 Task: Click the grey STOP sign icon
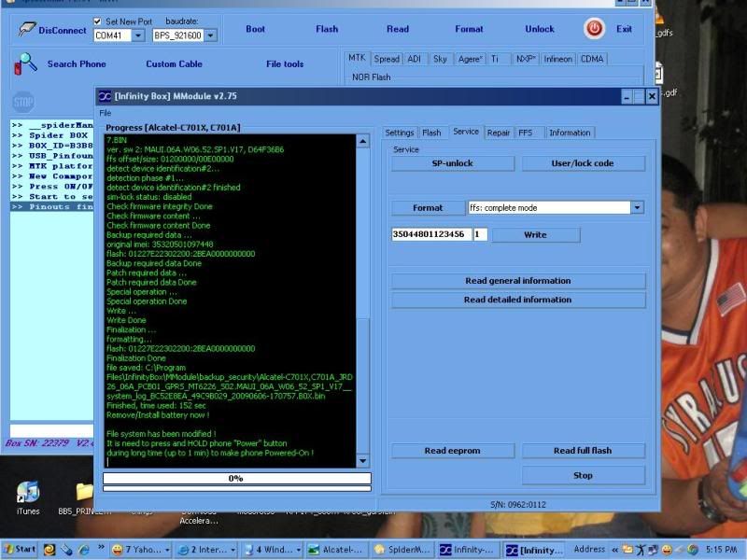[22, 102]
